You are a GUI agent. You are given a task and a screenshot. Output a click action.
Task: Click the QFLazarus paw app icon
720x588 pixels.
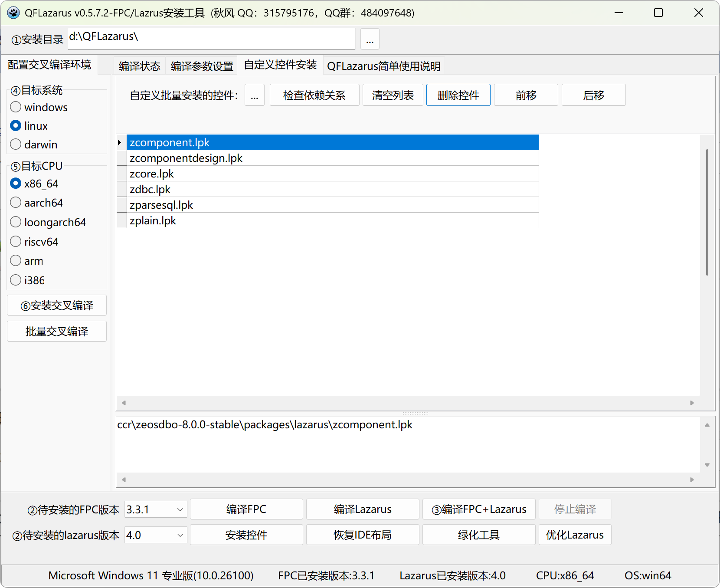tap(13, 13)
